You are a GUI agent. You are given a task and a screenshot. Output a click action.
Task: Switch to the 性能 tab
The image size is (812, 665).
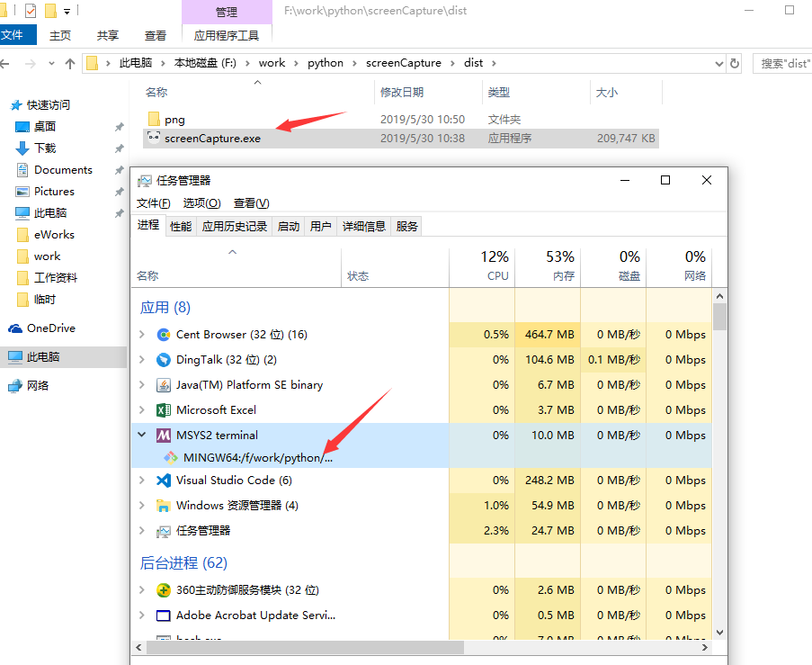[181, 227]
